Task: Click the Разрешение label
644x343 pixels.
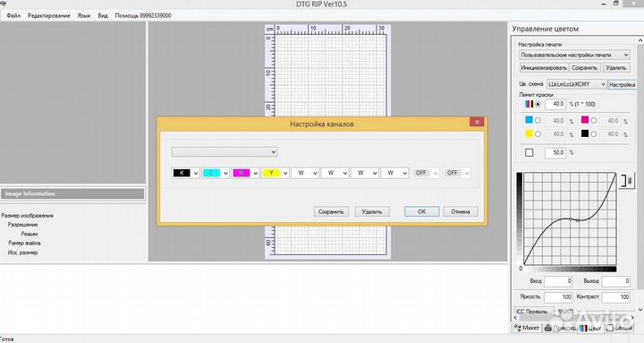Action: click(x=22, y=225)
